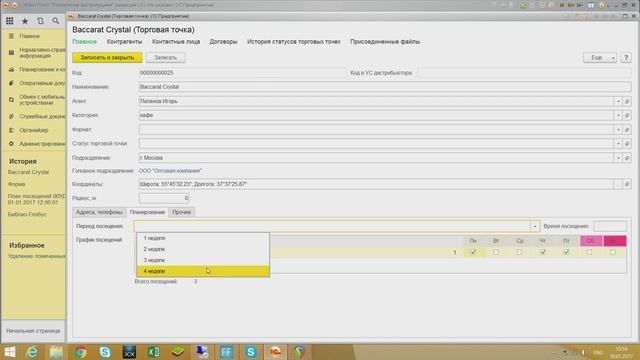Expand the Агент field dropdown arrow
640x360 pixels.
point(618,101)
